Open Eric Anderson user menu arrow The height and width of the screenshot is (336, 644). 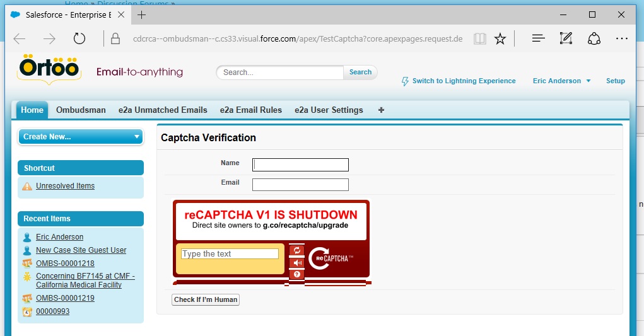pyautogui.click(x=588, y=81)
